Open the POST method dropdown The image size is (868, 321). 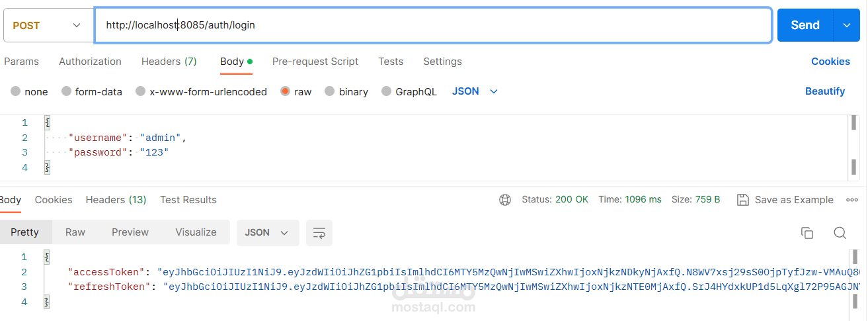tap(48, 25)
